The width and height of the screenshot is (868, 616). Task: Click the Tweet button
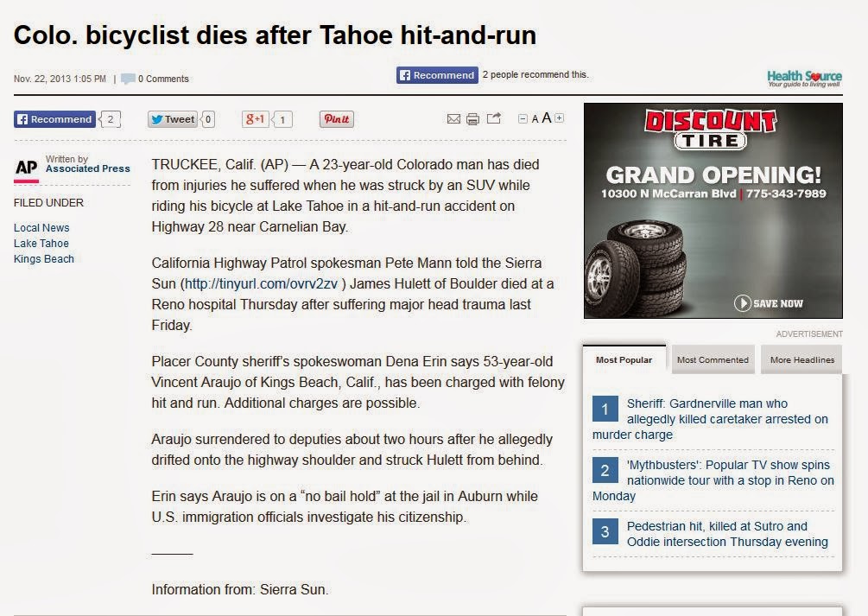coord(173,119)
